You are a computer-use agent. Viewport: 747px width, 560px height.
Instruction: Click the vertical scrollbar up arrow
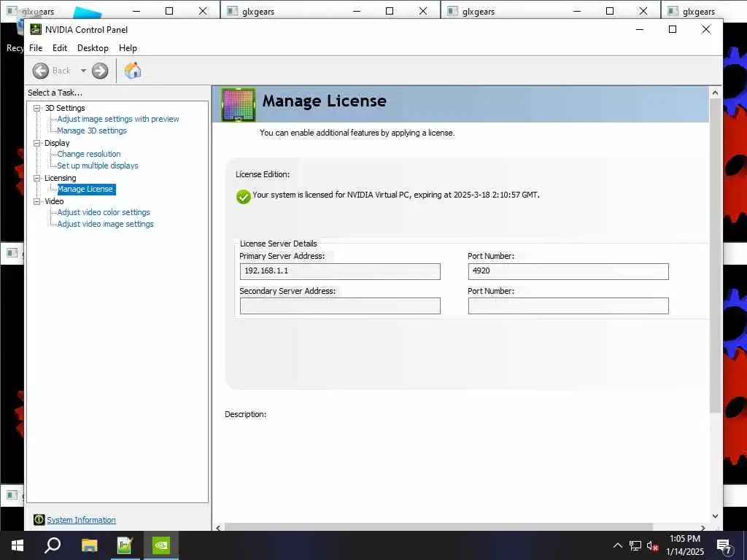715,93
